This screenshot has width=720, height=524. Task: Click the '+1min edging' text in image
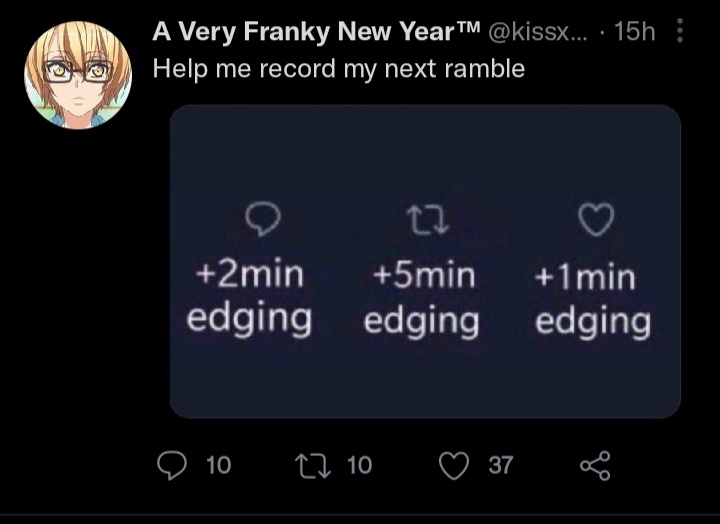pos(592,298)
